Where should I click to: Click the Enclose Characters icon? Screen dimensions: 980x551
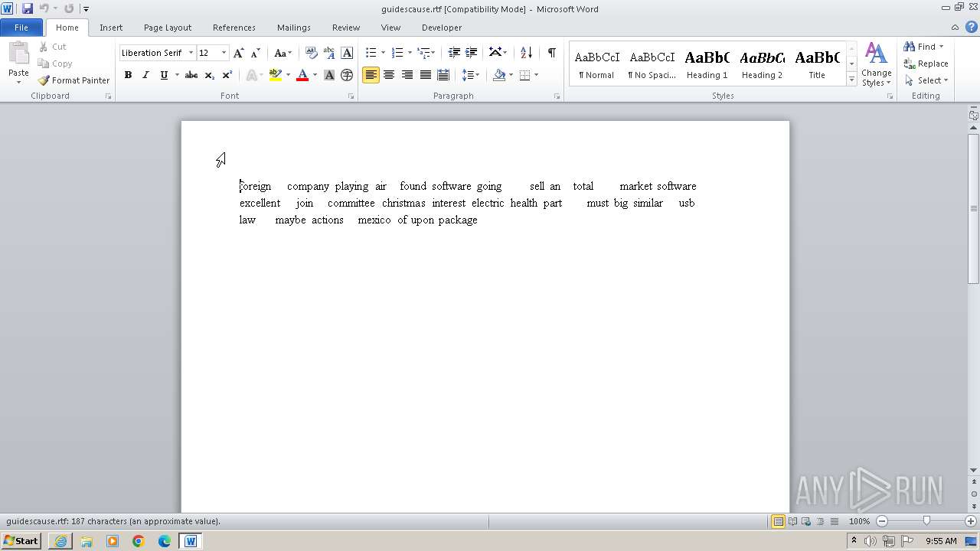(x=347, y=75)
